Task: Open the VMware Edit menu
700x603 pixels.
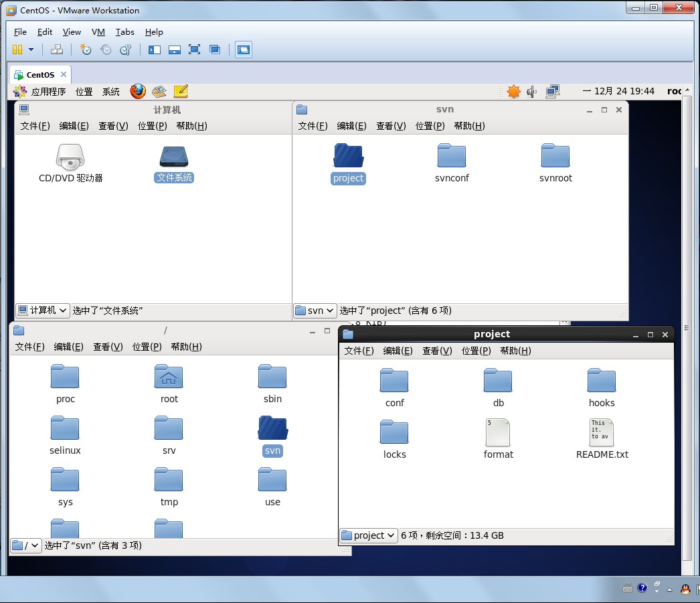Action: pyautogui.click(x=45, y=32)
